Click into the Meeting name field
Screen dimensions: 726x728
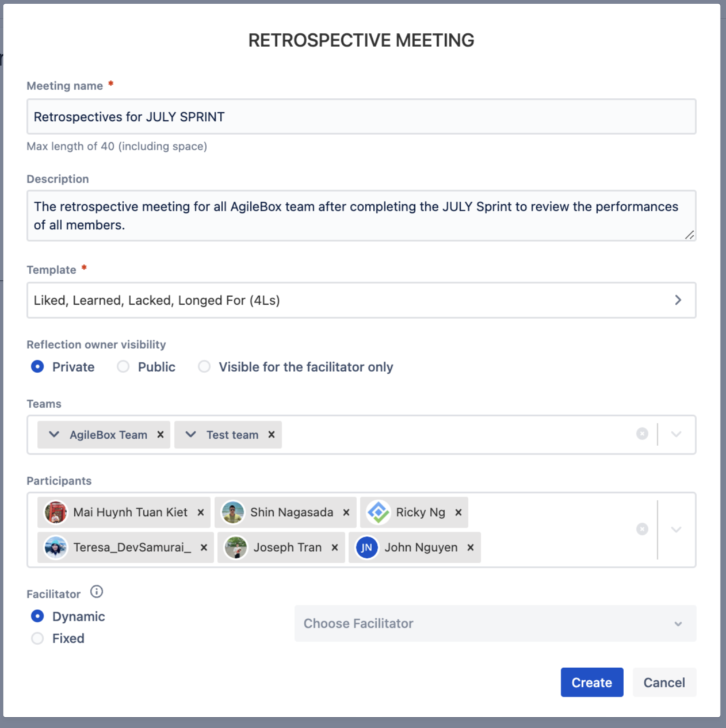(361, 117)
